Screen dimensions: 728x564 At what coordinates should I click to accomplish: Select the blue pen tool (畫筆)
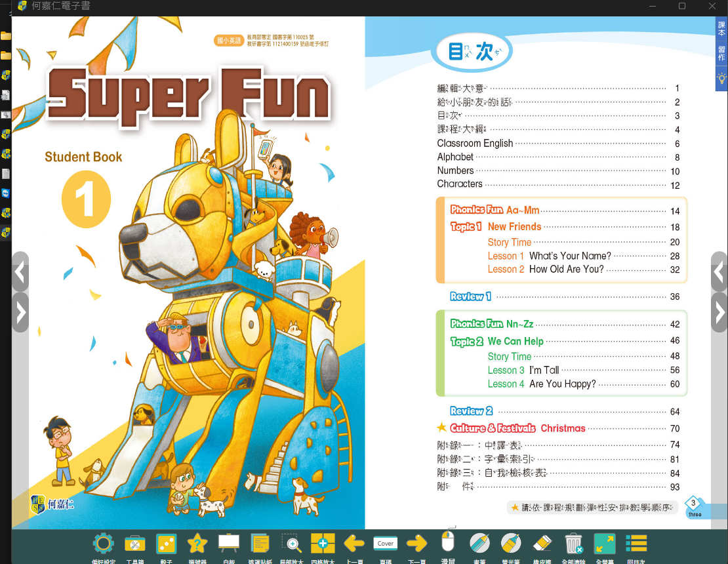479,543
